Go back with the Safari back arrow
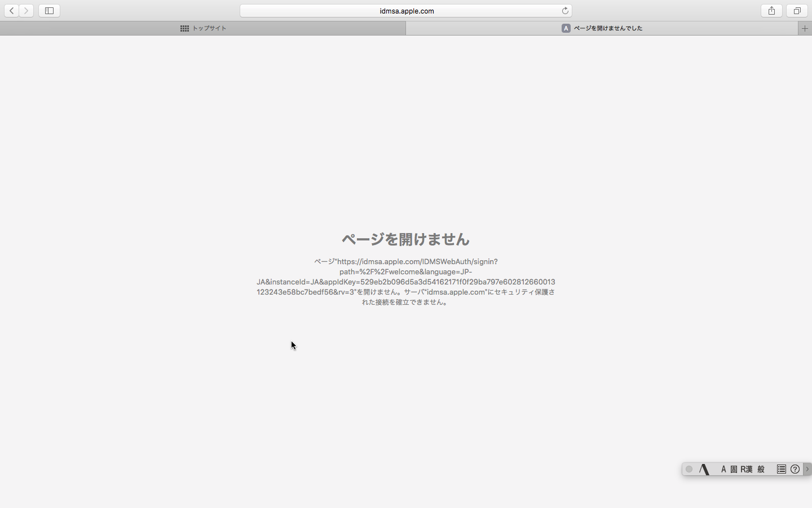The height and width of the screenshot is (508, 812). (x=11, y=11)
